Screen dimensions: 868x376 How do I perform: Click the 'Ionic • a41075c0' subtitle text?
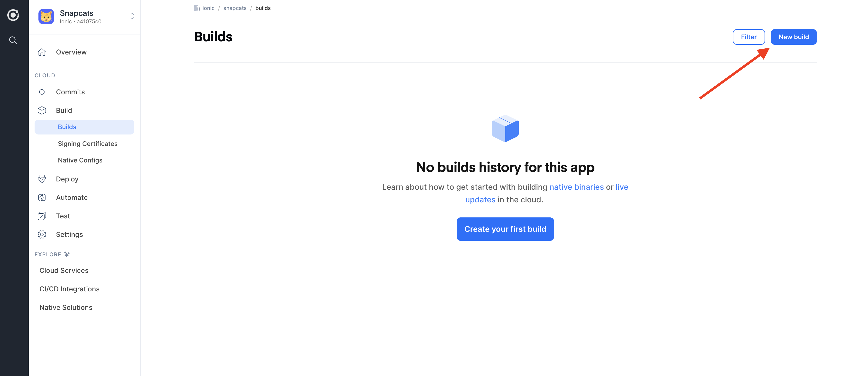[x=81, y=22]
